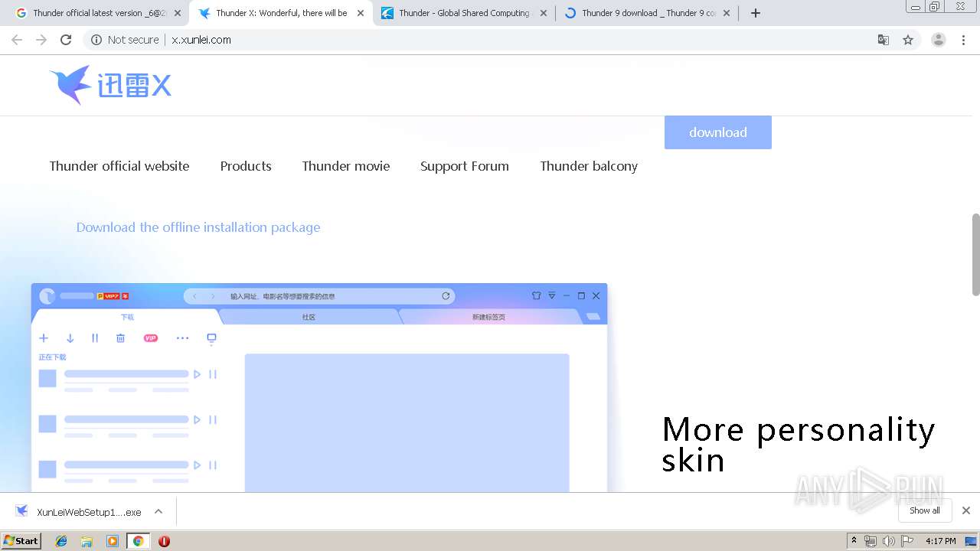Show hidden system tray icons
The height and width of the screenshot is (551, 980).
click(854, 541)
